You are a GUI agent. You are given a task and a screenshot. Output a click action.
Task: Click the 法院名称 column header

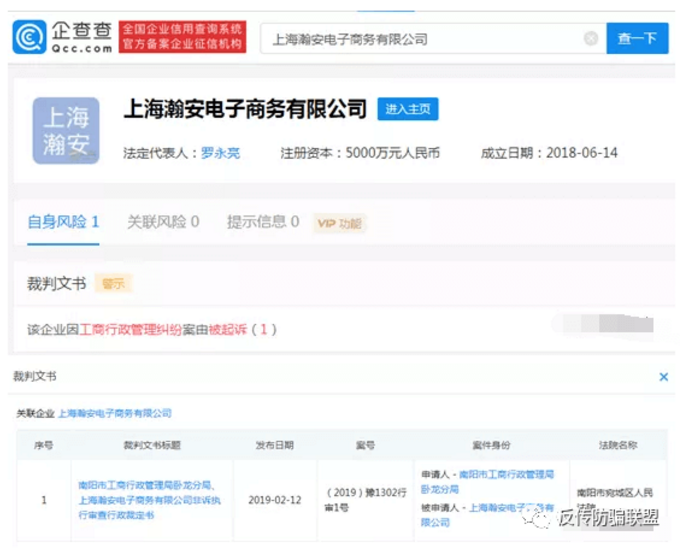pyautogui.click(x=618, y=445)
